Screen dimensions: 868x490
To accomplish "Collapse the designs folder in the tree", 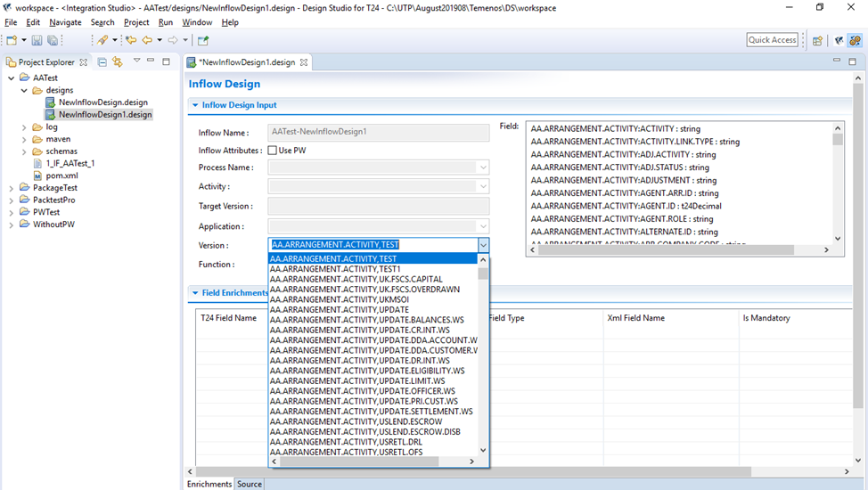I will [x=24, y=90].
